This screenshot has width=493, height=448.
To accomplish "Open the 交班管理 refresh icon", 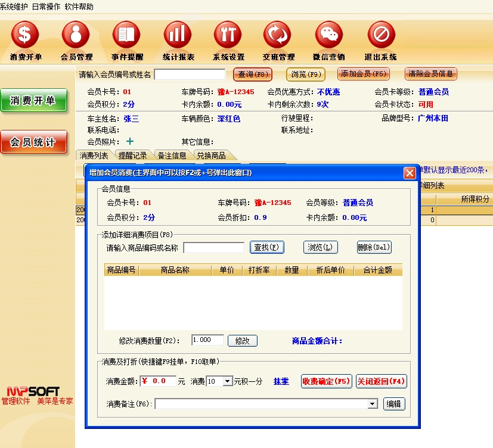I will click(278, 35).
